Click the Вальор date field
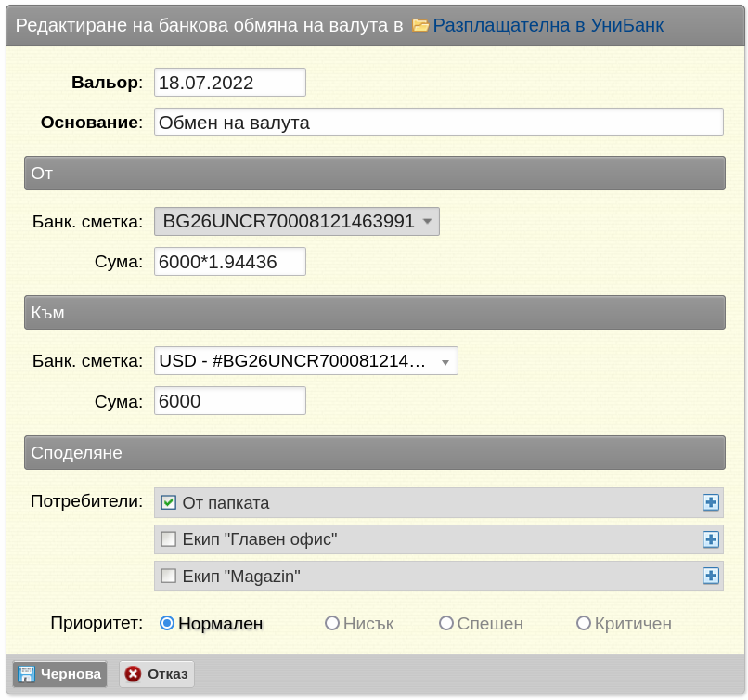 [230, 82]
